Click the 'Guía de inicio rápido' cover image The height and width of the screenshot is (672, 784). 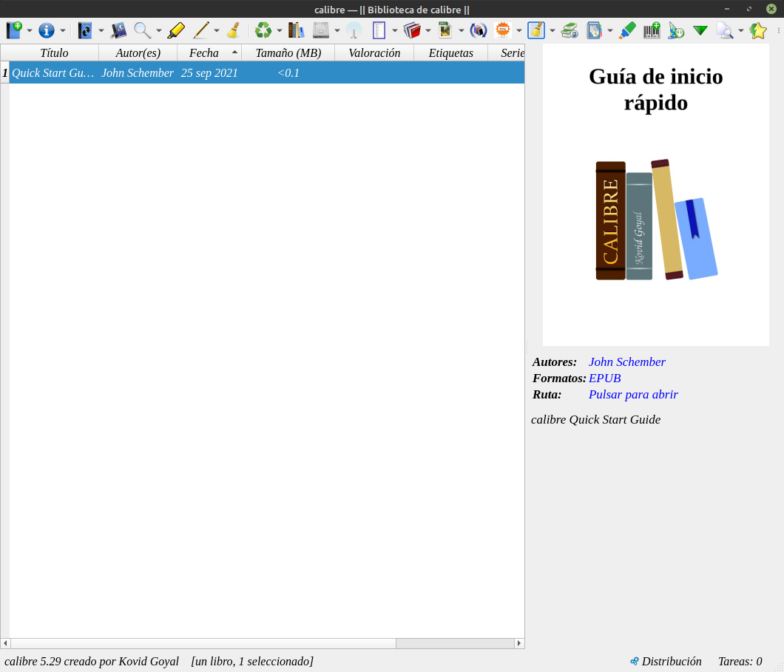tap(655, 195)
